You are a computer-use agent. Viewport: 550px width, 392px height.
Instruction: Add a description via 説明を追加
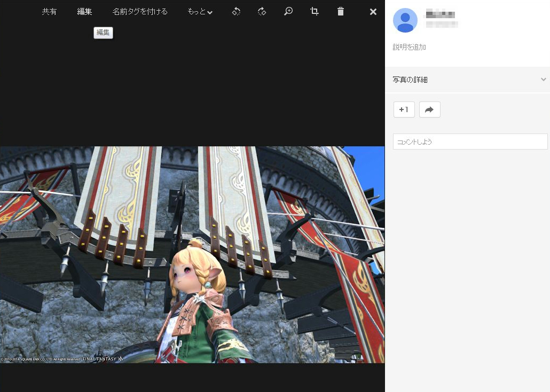[x=410, y=47]
